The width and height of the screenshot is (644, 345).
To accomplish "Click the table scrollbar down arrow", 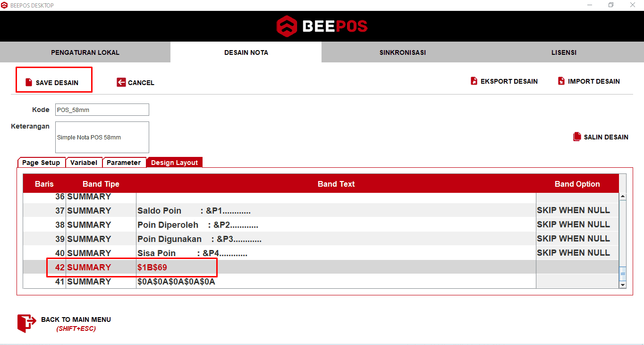I will pyautogui.click(x=622, y=285).
